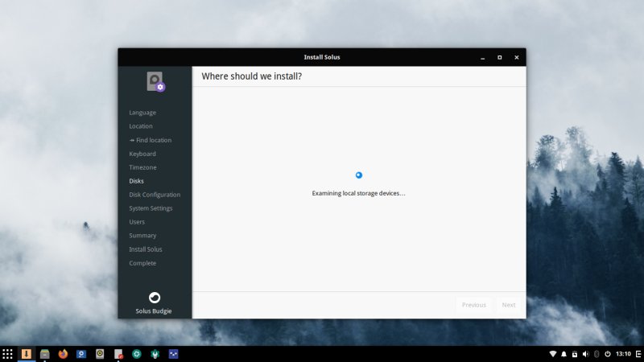
Task: Open the Wi-Fi network indicator
Action: click(553, 354)
